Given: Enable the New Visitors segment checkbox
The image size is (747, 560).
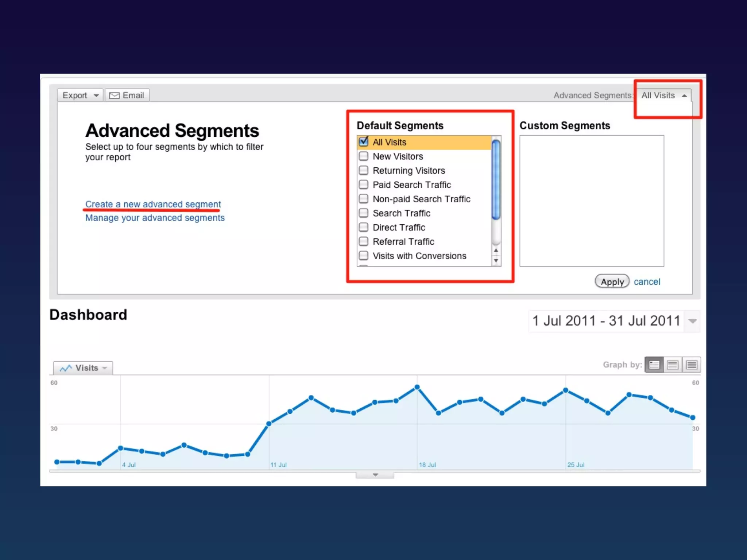Looking at the screenshot, I should (364, 156).
